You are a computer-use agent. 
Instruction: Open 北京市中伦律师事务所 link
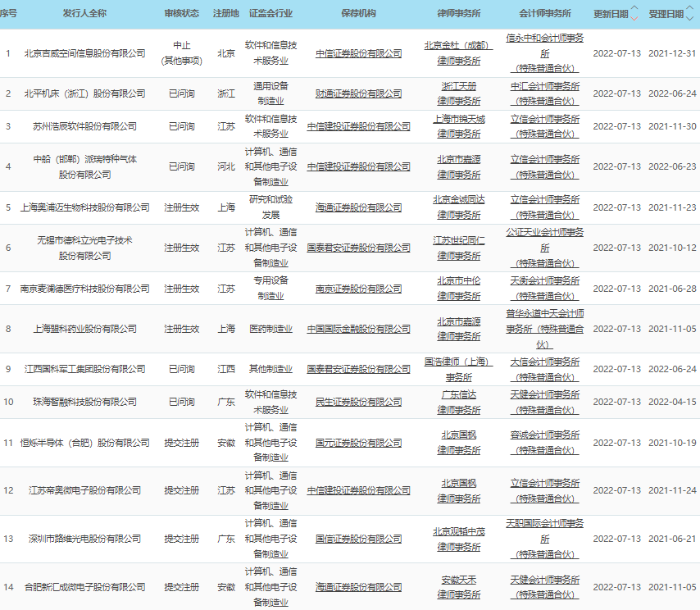click(458, 289)
